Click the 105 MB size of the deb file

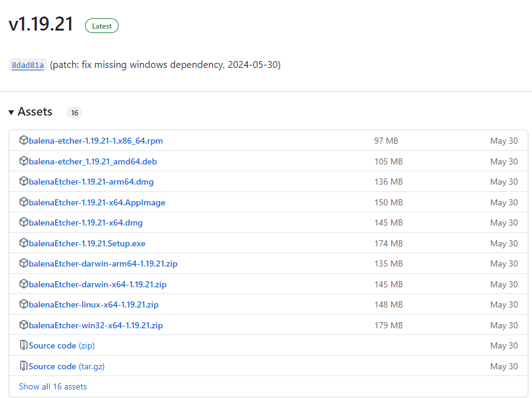(x=388, y=161)
